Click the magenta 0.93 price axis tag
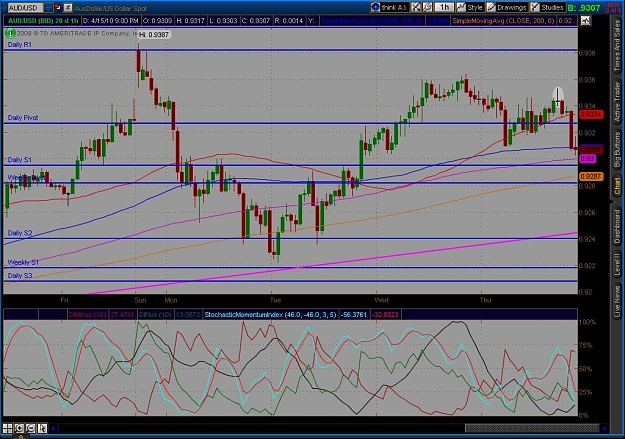625x439 pixels. [587, 159]
